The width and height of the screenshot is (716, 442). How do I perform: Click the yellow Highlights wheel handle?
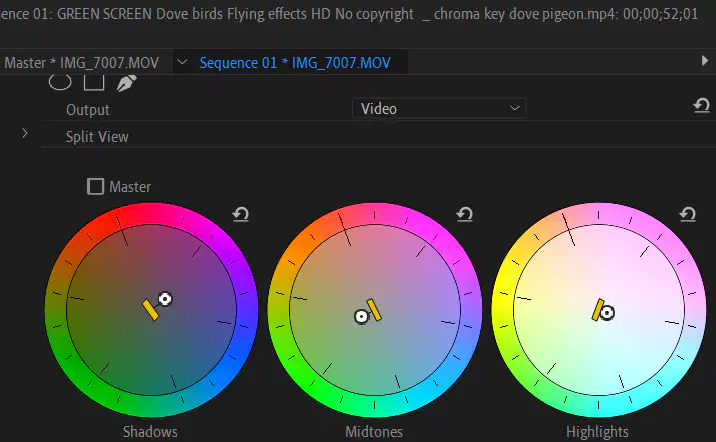click(598, 310)
